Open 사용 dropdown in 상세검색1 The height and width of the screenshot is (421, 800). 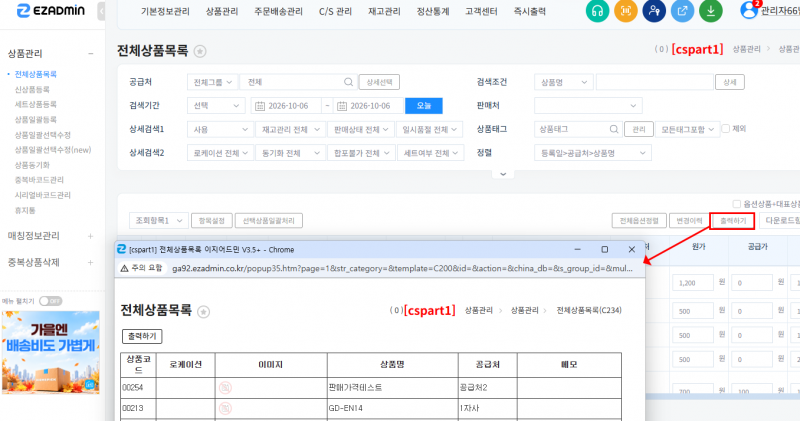click(220, 130)
